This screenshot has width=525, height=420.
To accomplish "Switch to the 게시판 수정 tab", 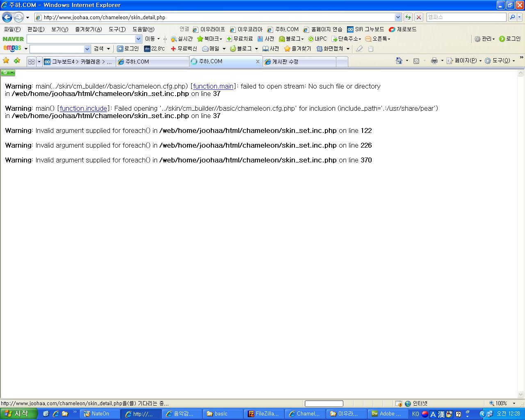I will click(x=299, y=62).
